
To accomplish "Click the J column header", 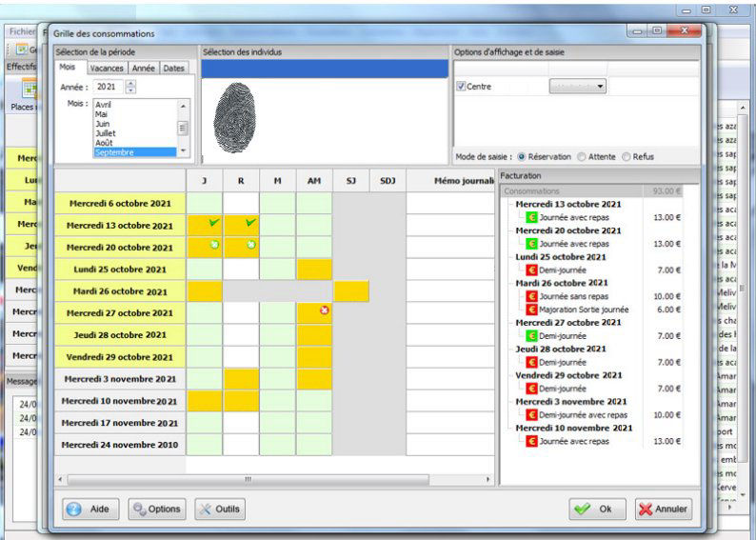I will [205, 181].
